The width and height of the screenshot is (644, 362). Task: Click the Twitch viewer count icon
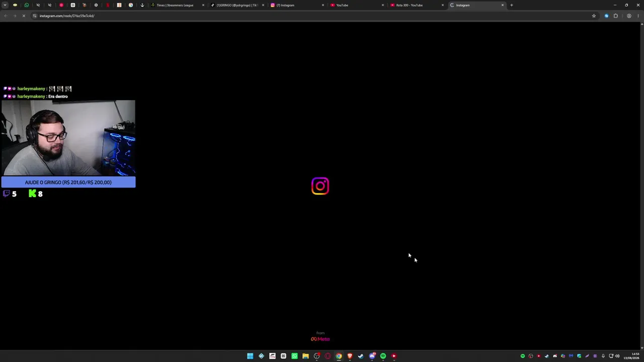click(7, 194)
